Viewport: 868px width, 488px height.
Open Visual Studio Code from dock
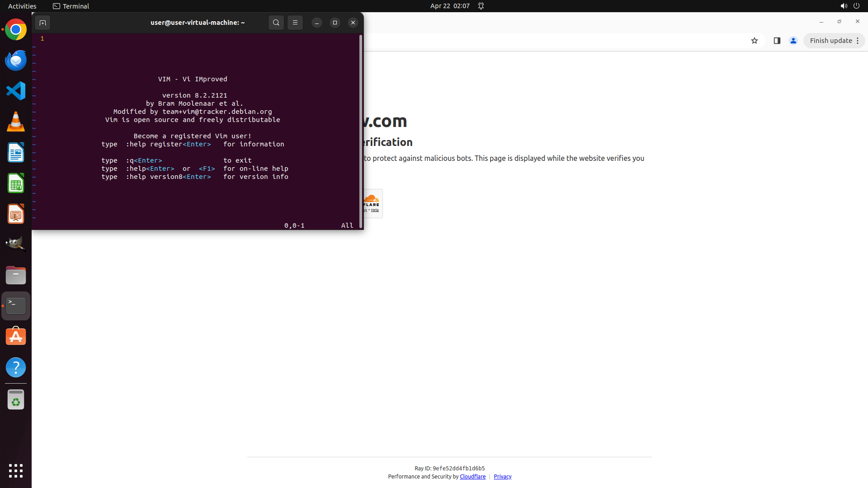pos(16,91)
